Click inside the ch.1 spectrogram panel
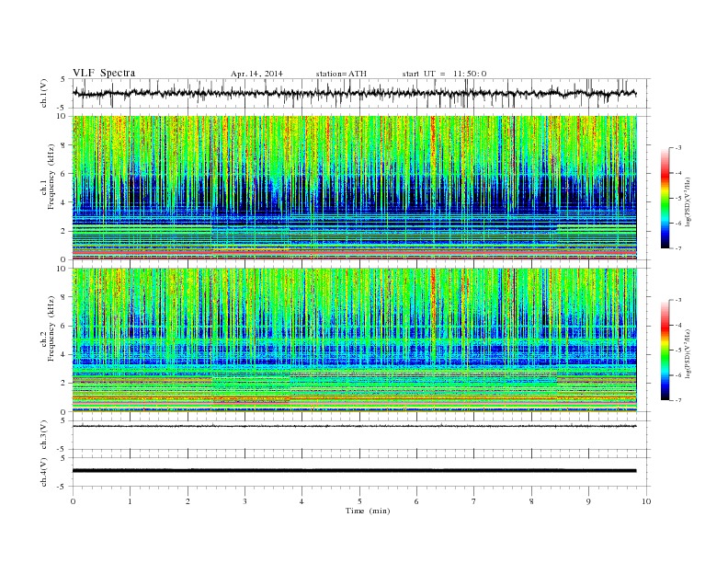The width and height of the screenshot is (728, 563). pos(355,188)
